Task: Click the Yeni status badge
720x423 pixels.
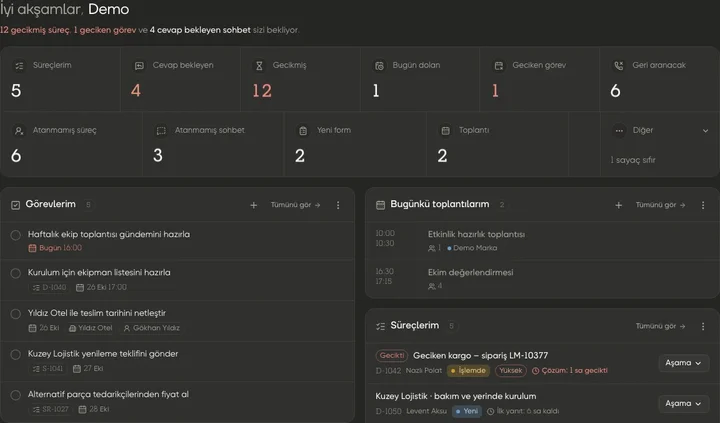Action: 467,411
